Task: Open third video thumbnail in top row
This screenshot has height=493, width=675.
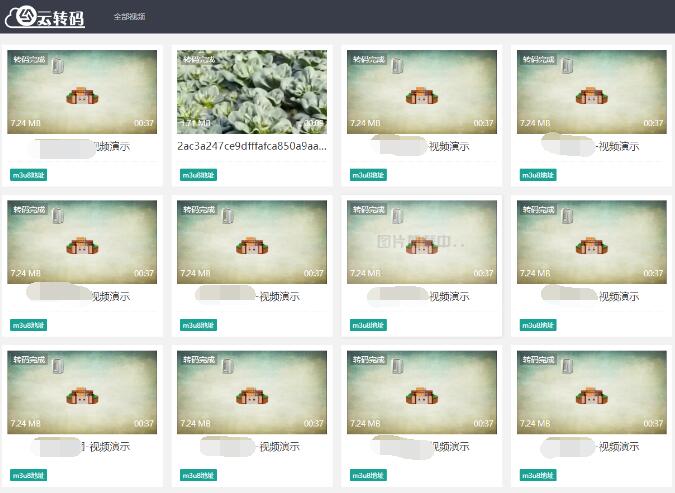Action: [x=421, y=91]
